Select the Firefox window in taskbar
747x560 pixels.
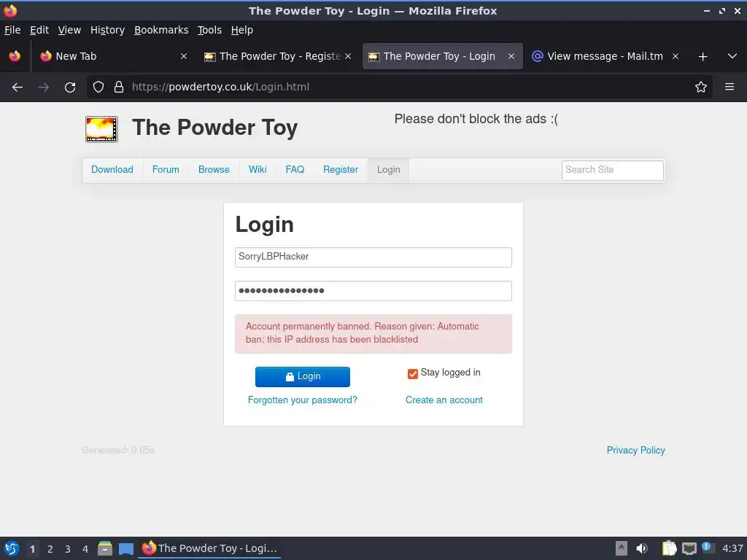[x=209, y=548]
